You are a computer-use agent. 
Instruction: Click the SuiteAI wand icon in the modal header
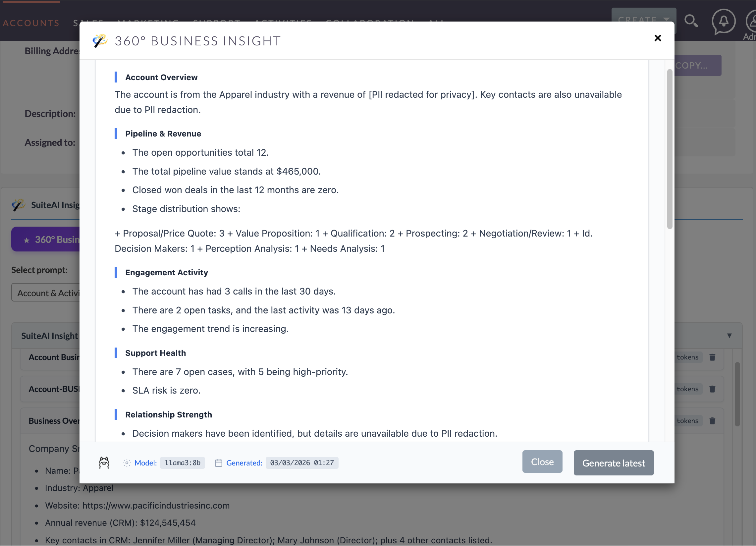100,40
